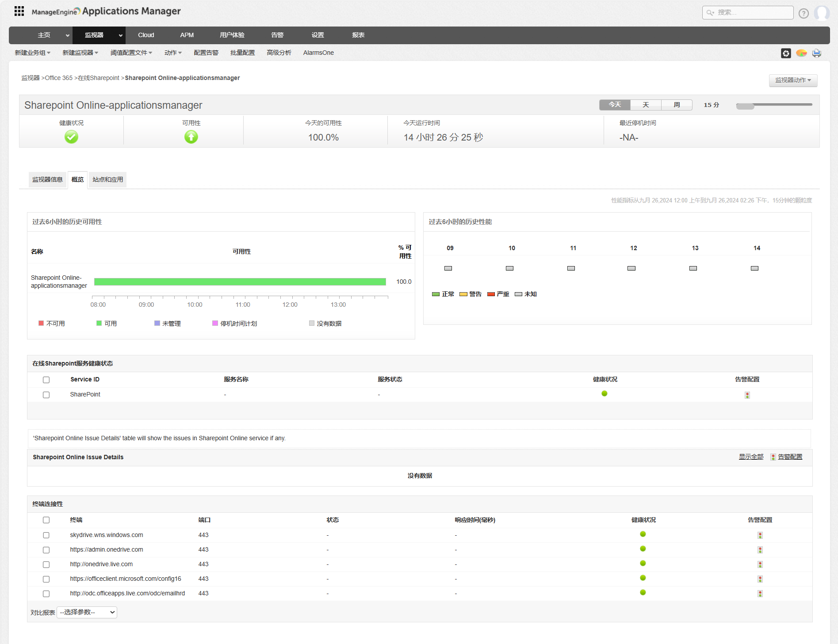Click the printer icon

pyautogui.click(x=816, y=53)
